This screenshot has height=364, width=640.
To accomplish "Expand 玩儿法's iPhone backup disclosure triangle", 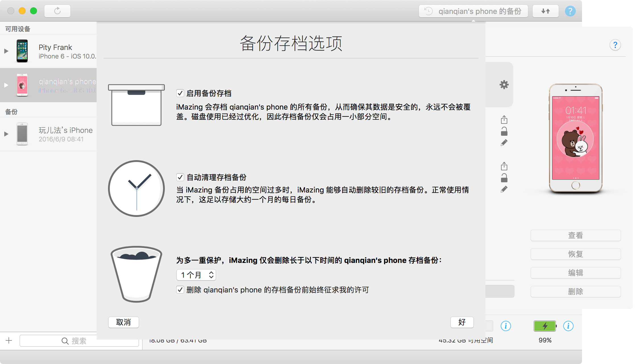I will [x=6, y=134].
